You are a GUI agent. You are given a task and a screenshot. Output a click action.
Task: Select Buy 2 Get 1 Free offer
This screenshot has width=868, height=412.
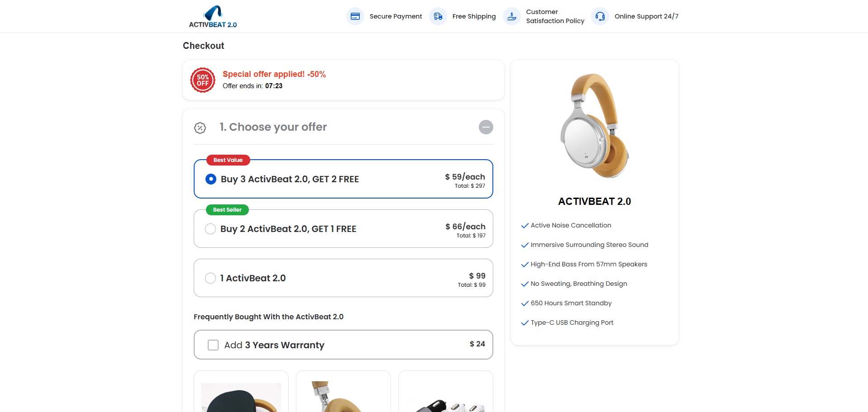tap(210, 229)
